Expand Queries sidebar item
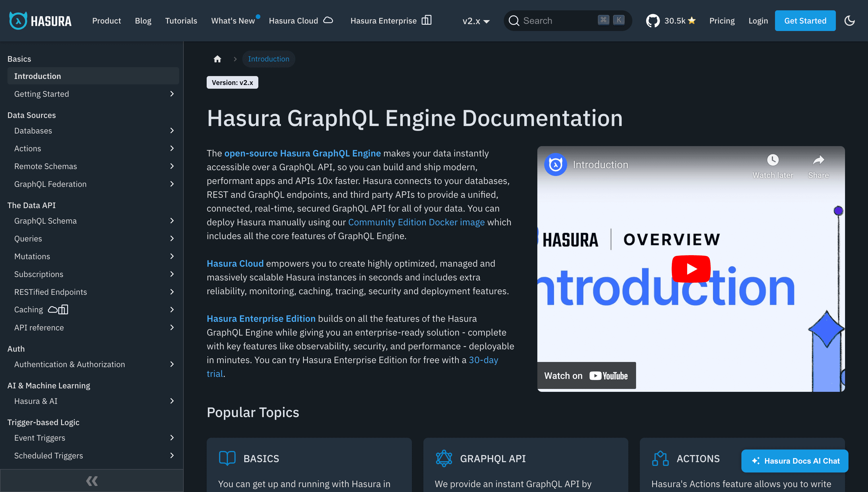 click(x=172, y=238)
